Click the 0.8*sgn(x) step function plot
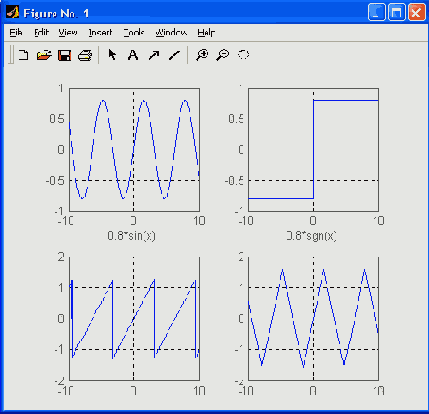This screenshot has width=429, height=414. 313,150
